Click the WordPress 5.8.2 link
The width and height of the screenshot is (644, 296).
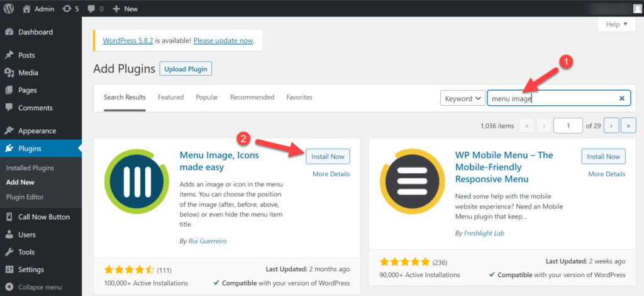pos(128,41)
